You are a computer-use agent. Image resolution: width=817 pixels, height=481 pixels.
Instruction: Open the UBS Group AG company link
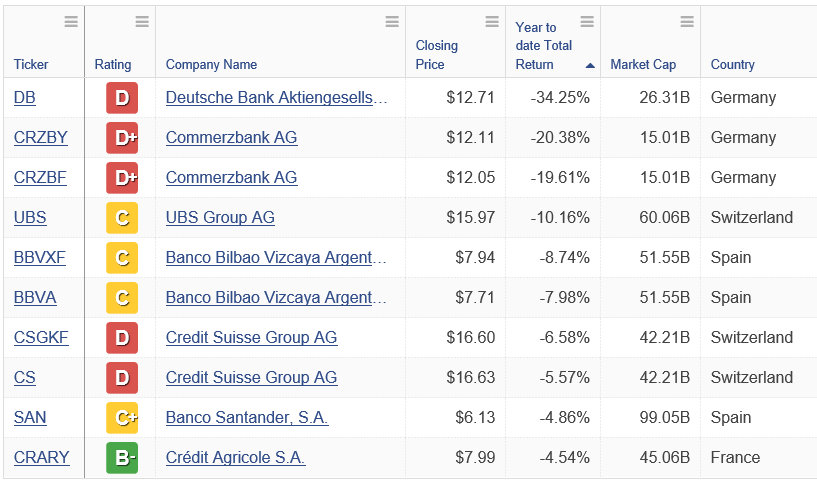220,218
